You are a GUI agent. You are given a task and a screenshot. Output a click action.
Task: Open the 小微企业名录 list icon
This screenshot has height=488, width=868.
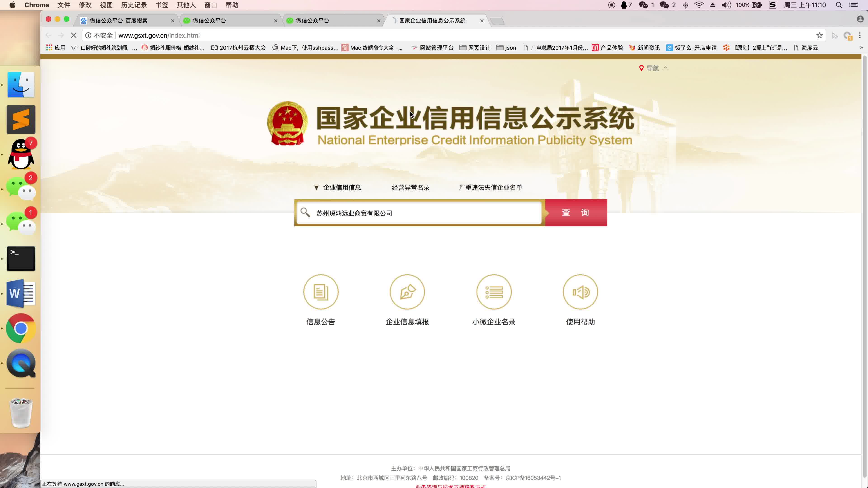coord(494,292)
